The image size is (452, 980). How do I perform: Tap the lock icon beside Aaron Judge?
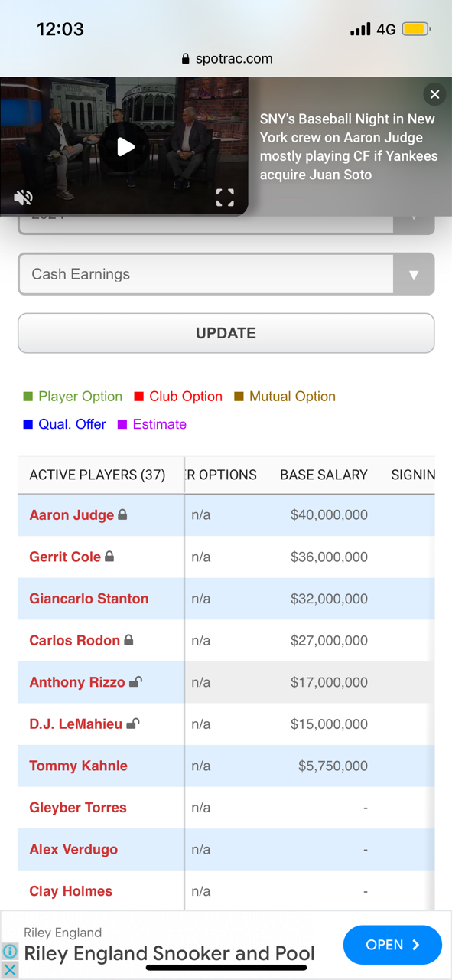(x=122, y=515)
